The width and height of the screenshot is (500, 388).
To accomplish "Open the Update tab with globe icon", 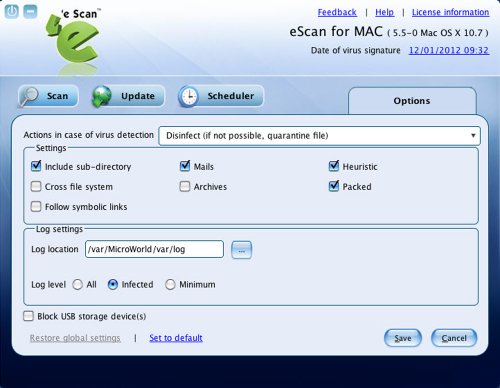I will 128,96.
